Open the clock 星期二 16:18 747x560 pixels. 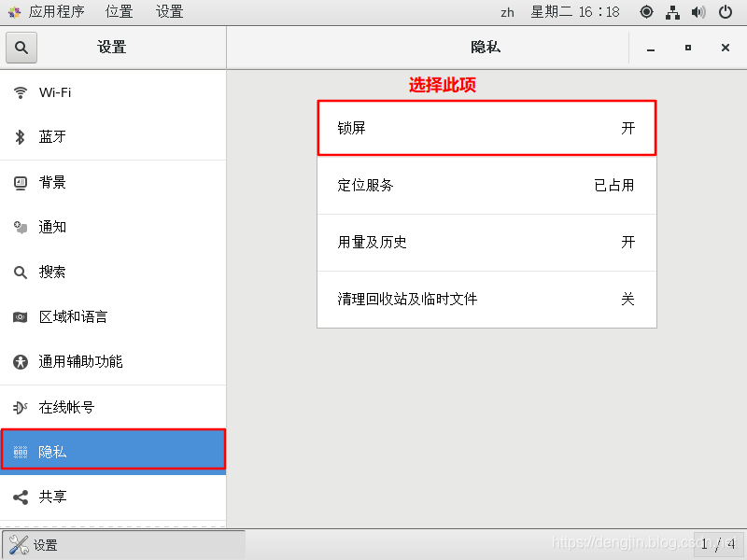pyautogui.click(x=575, y=12)
